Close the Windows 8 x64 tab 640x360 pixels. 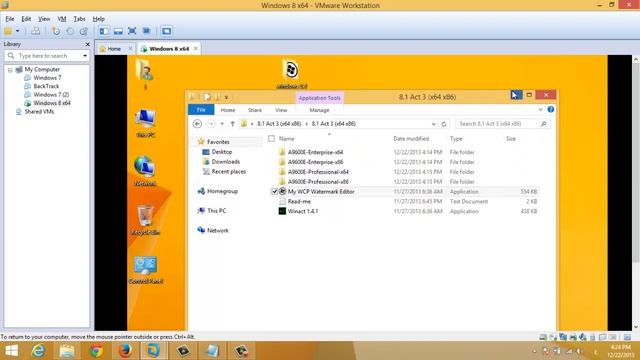[196, 48]
